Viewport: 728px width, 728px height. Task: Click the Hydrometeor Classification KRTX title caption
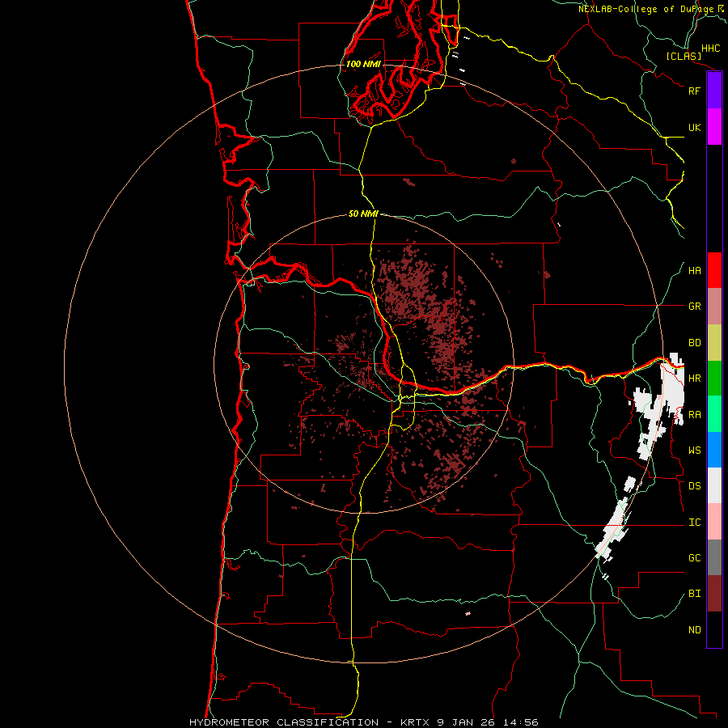(x=364, y=722)
